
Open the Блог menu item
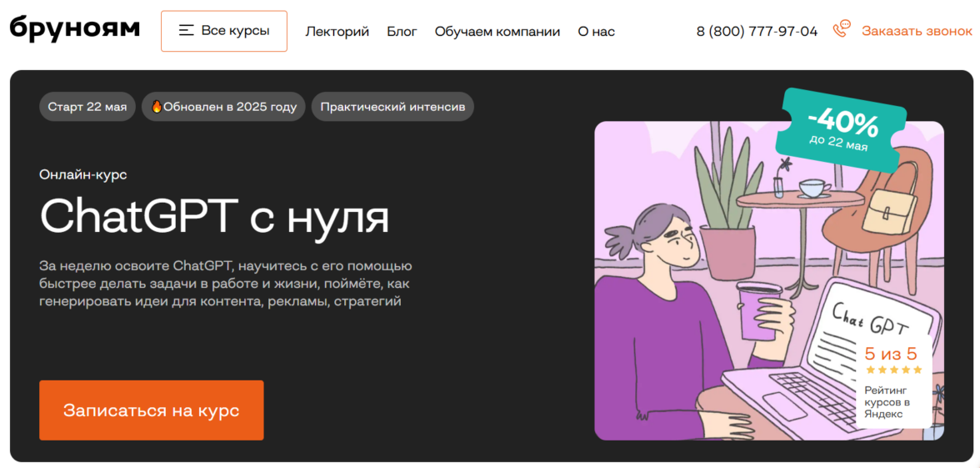tap(402, 32)
